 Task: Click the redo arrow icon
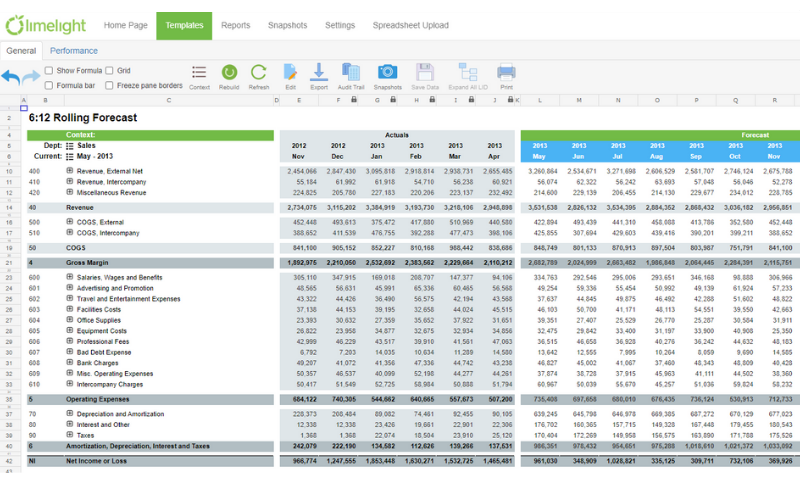click(31, 77)
